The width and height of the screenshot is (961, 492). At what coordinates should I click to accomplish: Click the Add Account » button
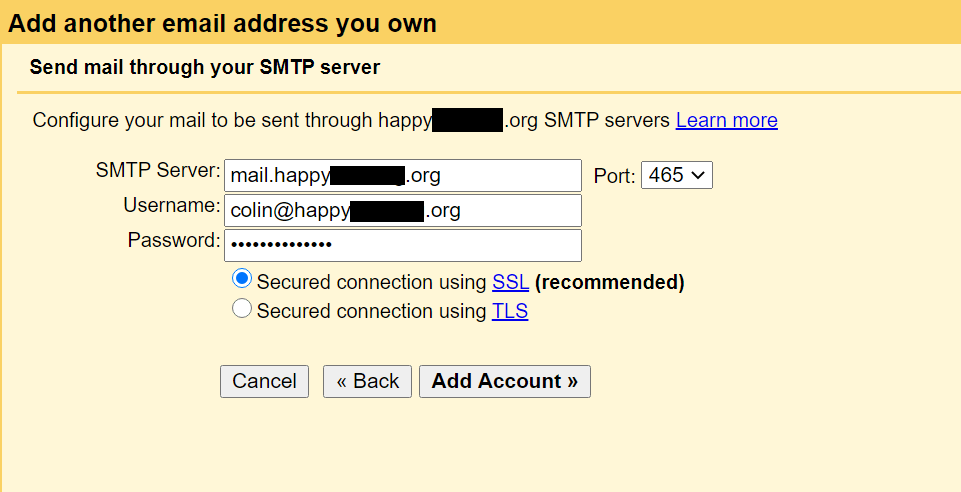click(x=505, y=381)
